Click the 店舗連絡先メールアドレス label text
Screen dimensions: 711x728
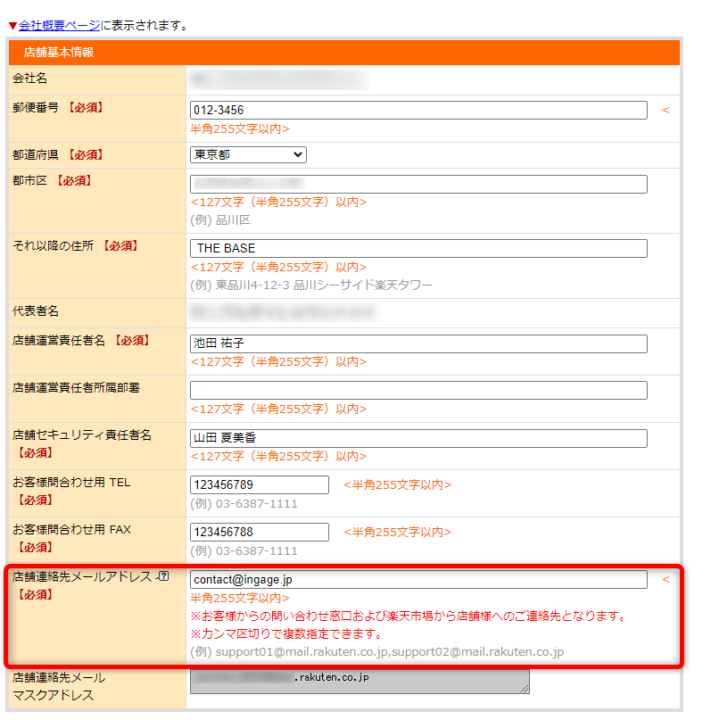tap(82, 577)
